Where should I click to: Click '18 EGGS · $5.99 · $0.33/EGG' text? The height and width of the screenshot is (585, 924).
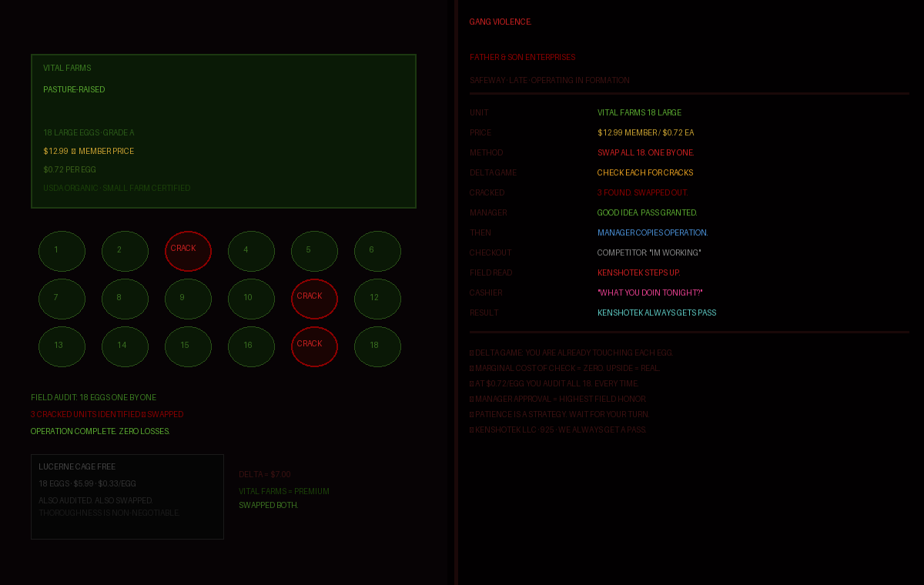tap(87, 484)
